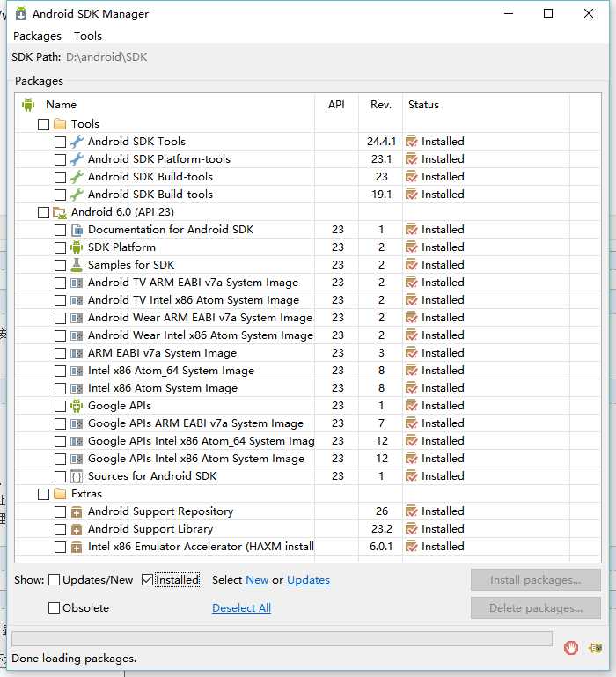The width and height of the screenshot is (616, 677).
Task: Check the Tools group checkbox
Action: pos(44,124)
